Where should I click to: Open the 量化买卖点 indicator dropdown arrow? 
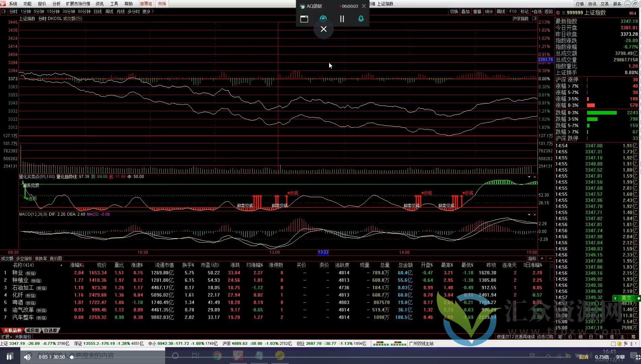point(529,177)
